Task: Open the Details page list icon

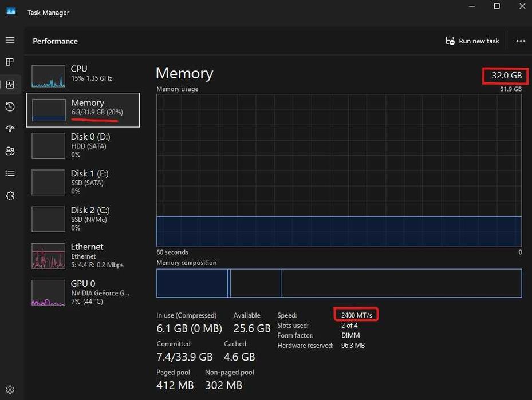Action: 10,173
